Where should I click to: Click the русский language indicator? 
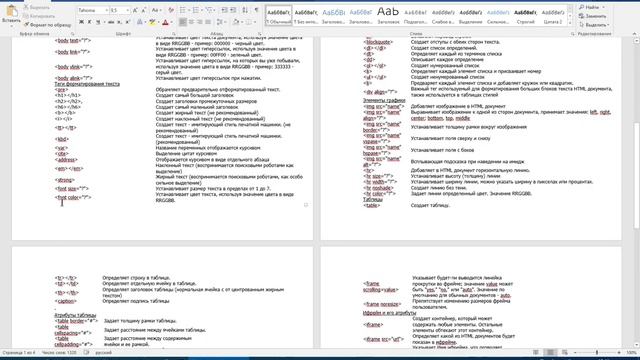[x=103, y=353]
